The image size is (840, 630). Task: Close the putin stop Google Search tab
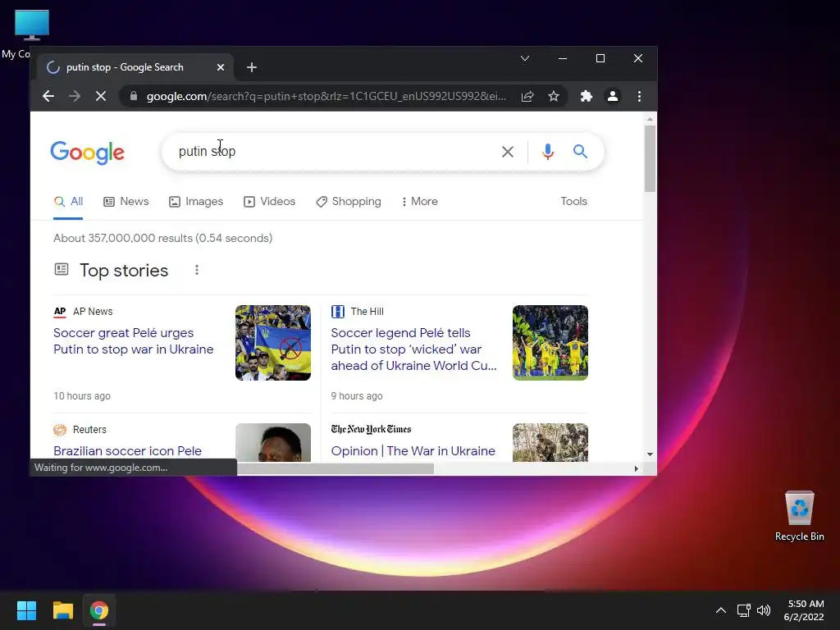[221, 67]
